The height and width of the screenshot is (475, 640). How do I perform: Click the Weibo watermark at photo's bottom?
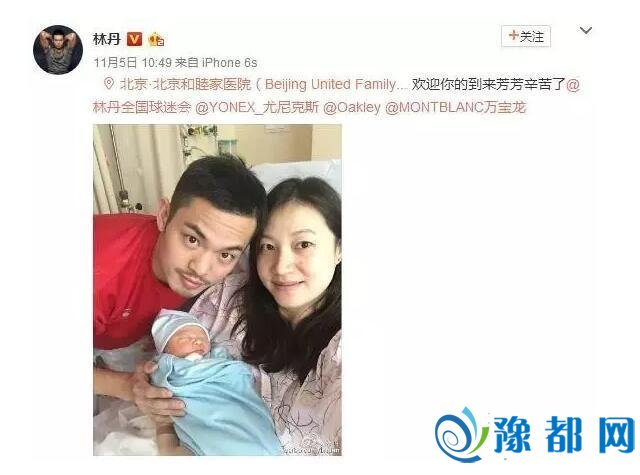tap(312, 450)
